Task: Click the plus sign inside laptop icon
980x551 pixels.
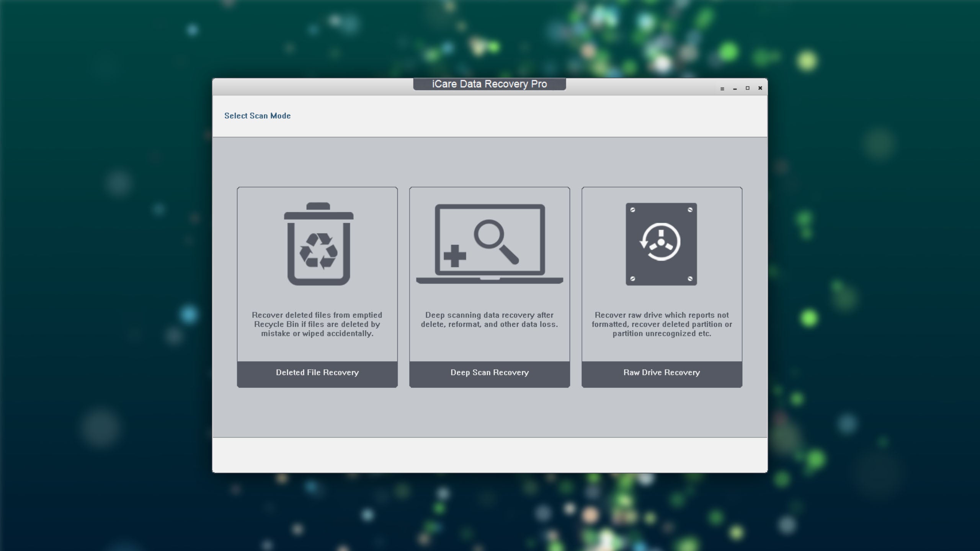Action: click(x=455, y=256)
